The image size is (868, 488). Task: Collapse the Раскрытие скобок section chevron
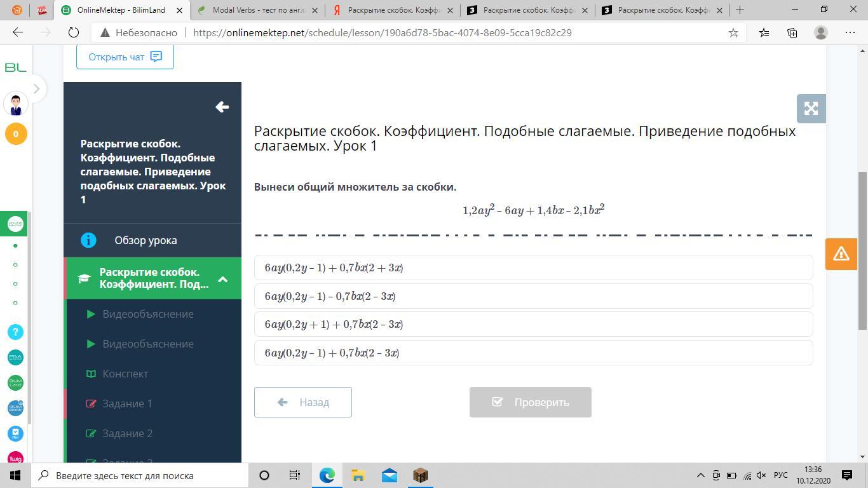[222, 279]
